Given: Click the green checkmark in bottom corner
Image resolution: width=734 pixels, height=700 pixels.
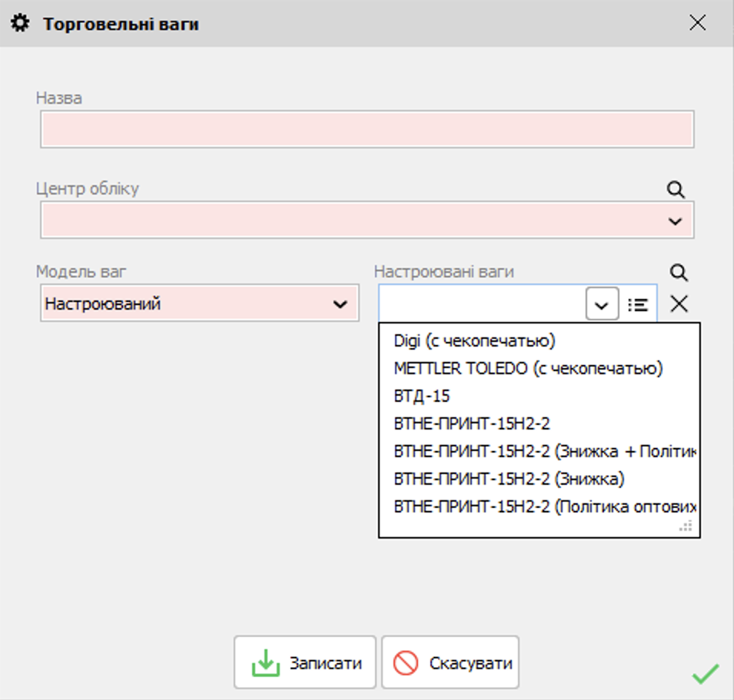Looking at the screenshot, I should (x=705, y=674).
